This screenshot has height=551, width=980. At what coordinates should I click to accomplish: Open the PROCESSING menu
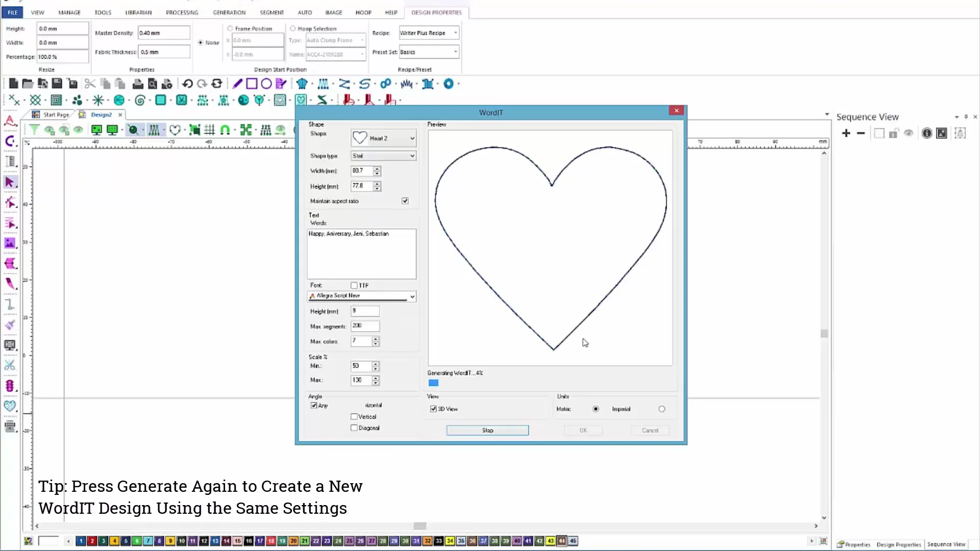[182, 12]
